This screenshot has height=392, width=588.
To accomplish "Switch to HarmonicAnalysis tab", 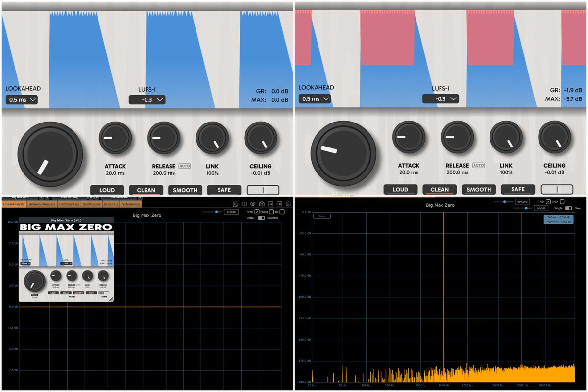I will [x=41, y=204].
